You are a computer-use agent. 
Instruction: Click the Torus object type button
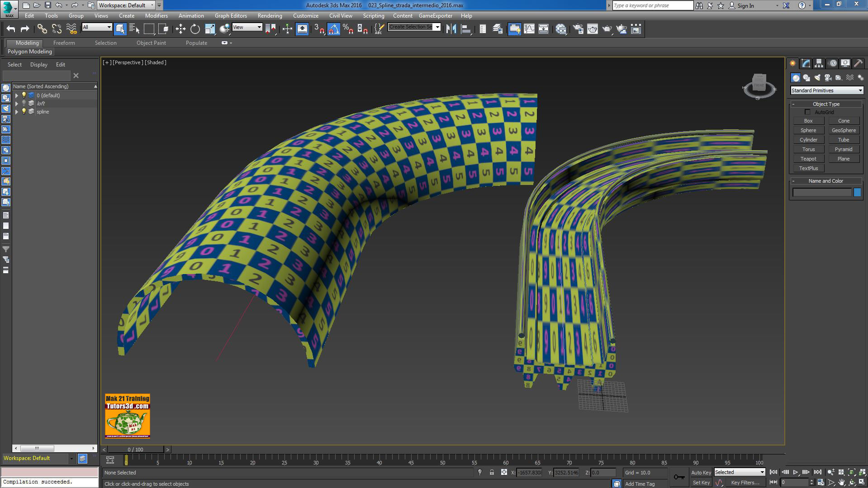[x=808, y=149]
